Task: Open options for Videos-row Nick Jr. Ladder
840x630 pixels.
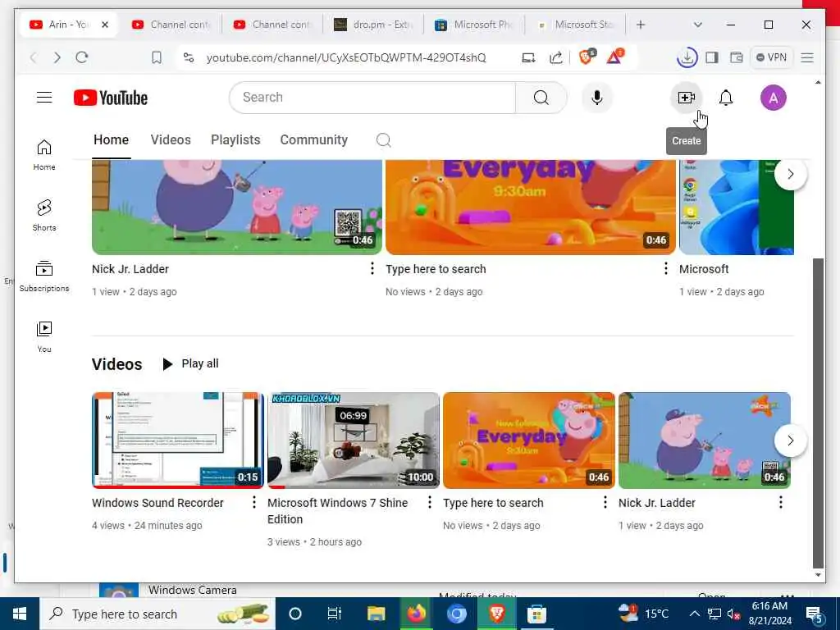Action: 781,502
